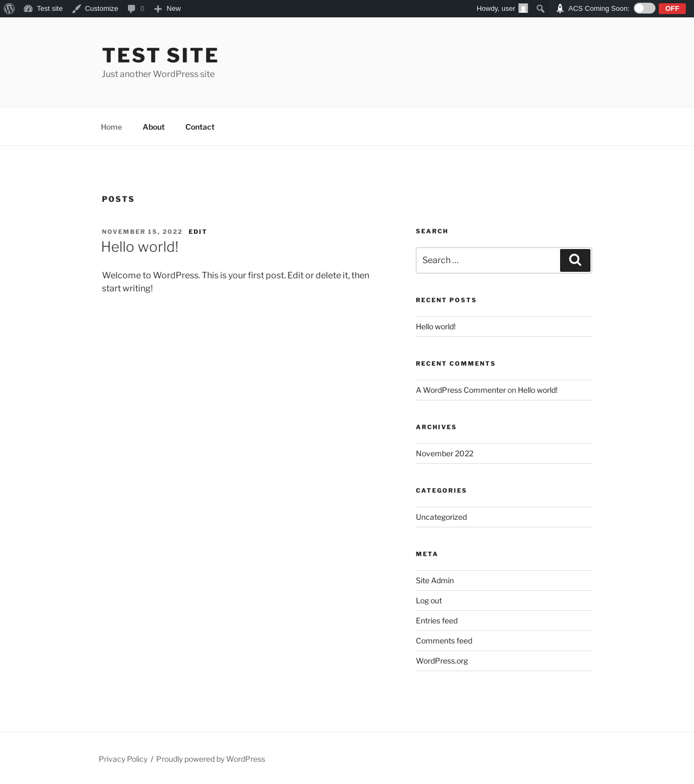694x784 pixels.
Task: Open the comments bubble icon
Action: click(x=131, y=9)
